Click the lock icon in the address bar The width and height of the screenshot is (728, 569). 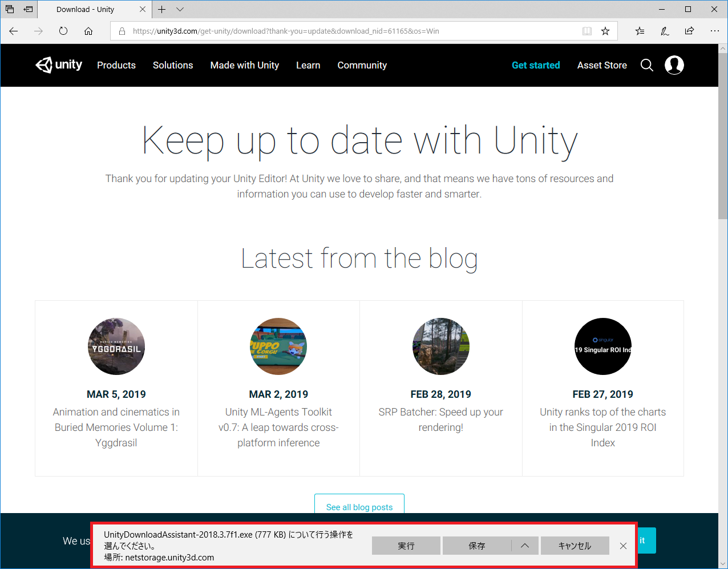(122, 31)
